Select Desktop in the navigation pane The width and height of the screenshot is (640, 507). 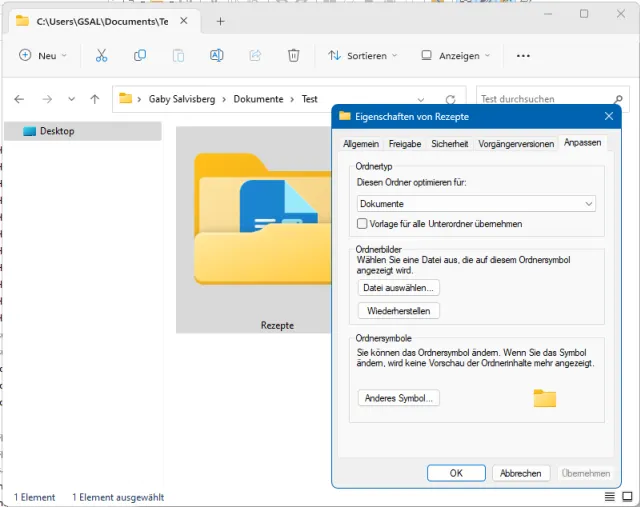[57, 131]
